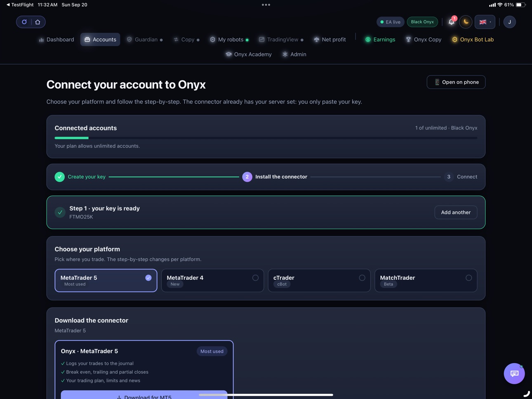Open the Net profit page

[330, 40]
